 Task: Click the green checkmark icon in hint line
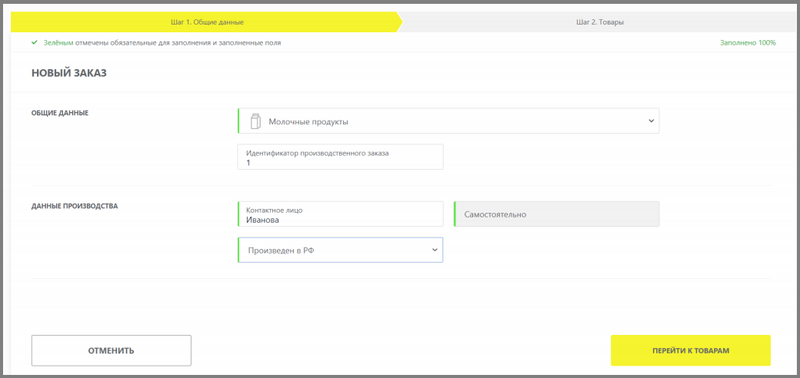[x=34, y=43]
